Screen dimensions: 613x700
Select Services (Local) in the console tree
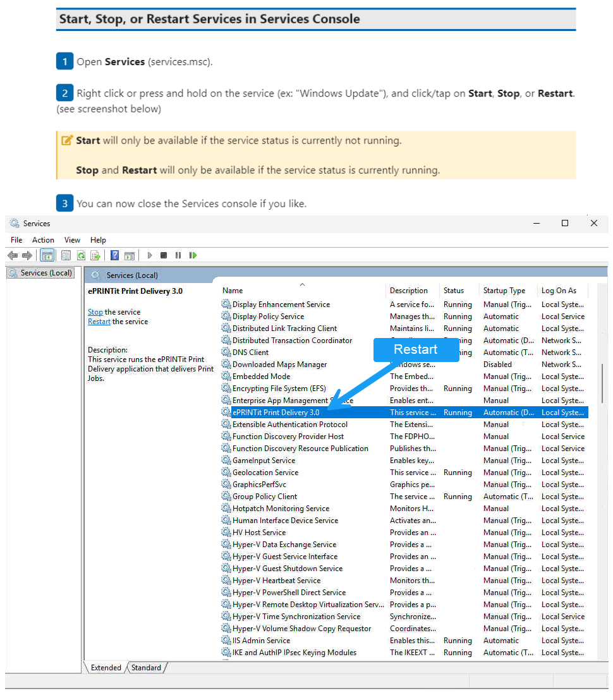point(40,273)
